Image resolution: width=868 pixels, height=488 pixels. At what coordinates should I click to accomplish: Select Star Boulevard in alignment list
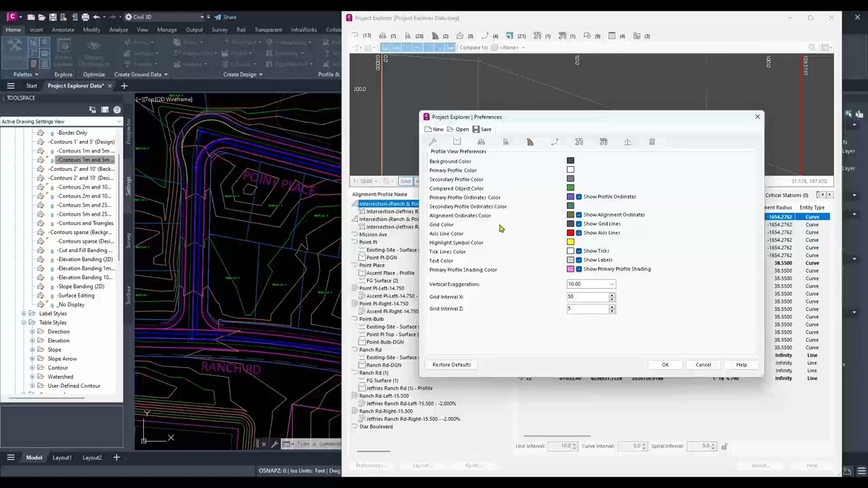click(x=376, y=426)
